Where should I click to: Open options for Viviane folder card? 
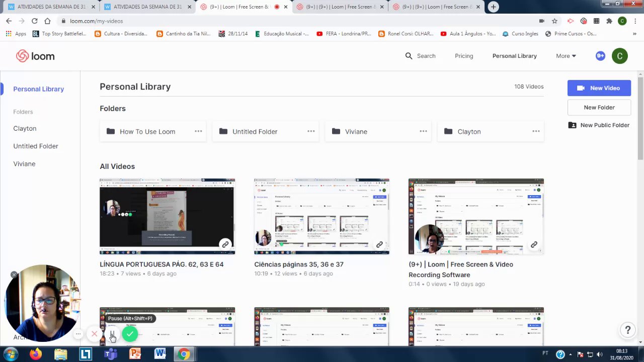423,131
